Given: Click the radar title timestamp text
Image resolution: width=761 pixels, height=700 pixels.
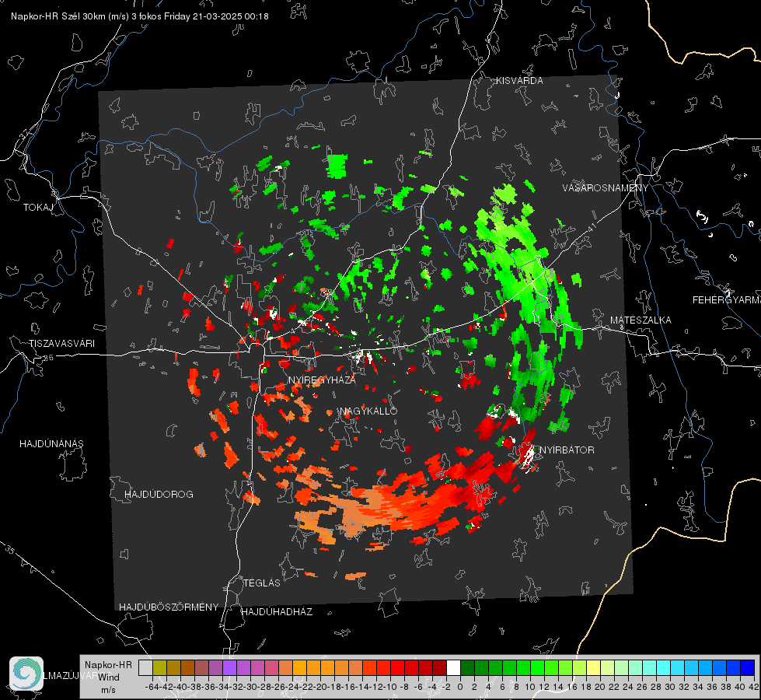Looking at the screenshot, I should tap(140, 16).
